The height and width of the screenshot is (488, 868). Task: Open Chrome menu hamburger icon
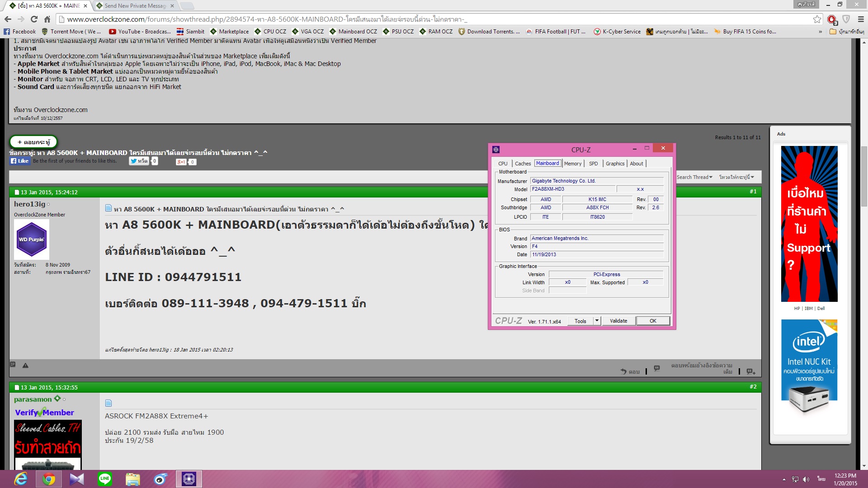click(x=861, y=19)
